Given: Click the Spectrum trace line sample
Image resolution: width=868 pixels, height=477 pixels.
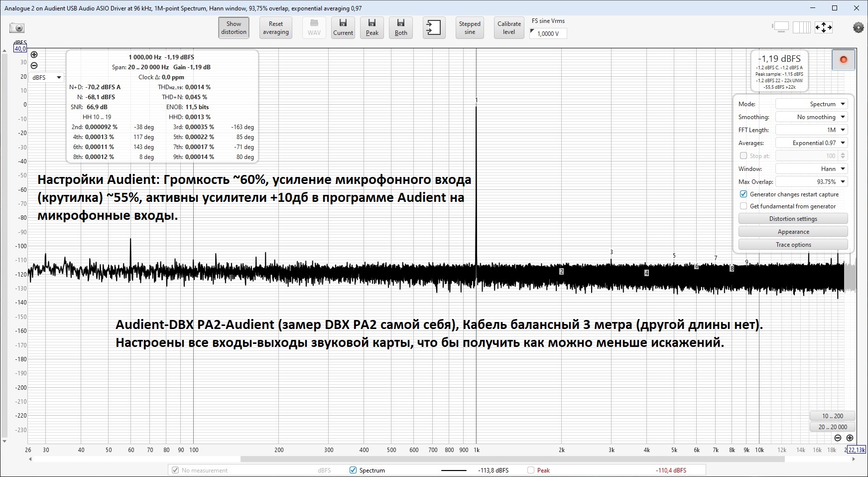Looking at the screenshot, I should coord(454,470).
